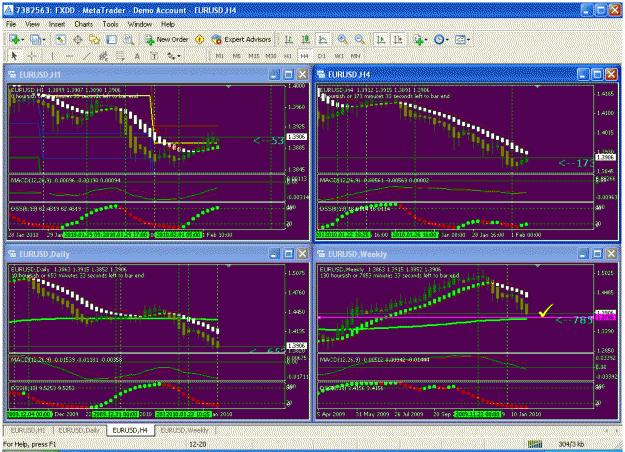This screenshot has width=625, height=452.
Task: Click chart shift triangle in EURUSD,H4 chart
Action: coord(537,86)
